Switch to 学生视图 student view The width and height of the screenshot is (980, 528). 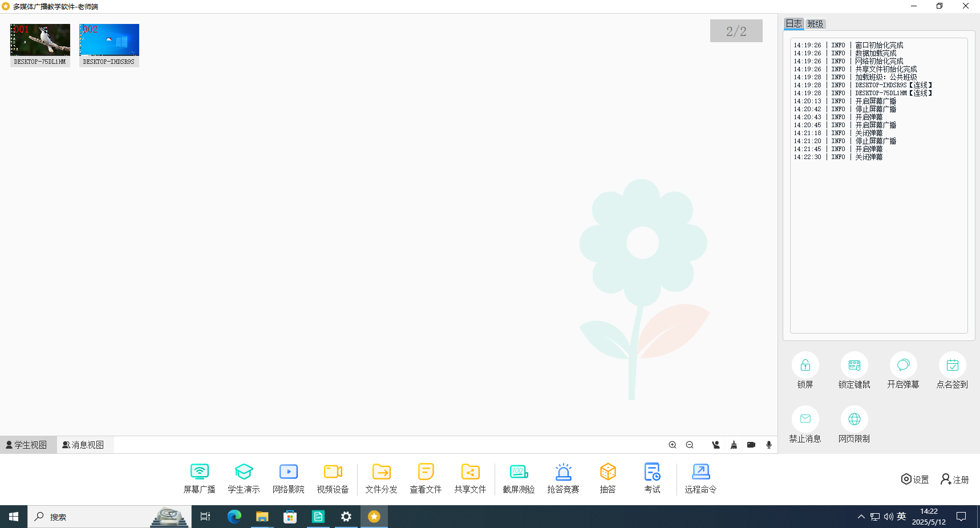point(27,445)
